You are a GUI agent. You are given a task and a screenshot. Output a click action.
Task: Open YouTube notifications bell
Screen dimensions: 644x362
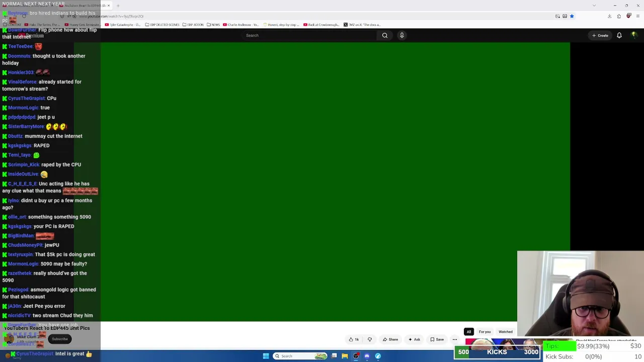619,35
